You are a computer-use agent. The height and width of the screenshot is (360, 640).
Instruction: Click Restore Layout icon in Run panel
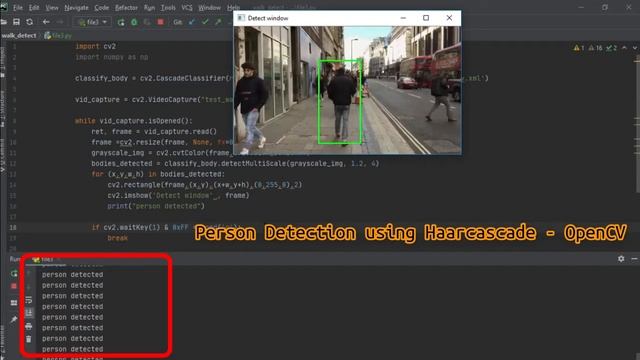(14, 302)
